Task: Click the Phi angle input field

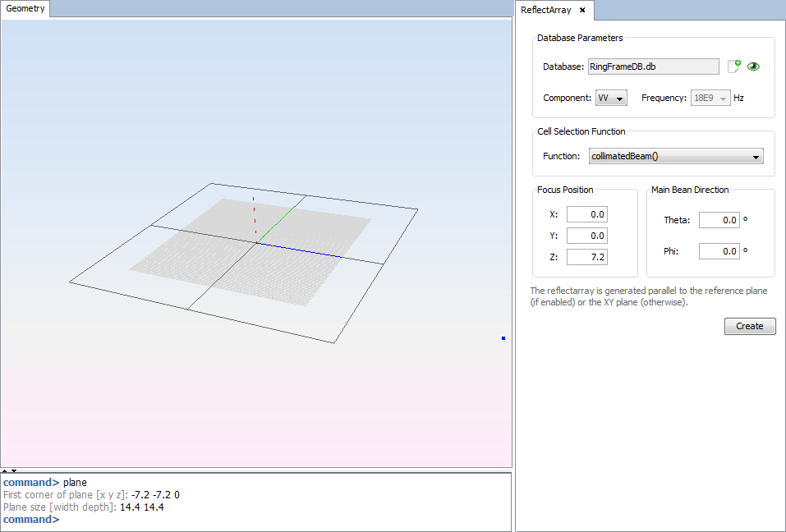Action: pyautogui.click(x=719, y=251)
